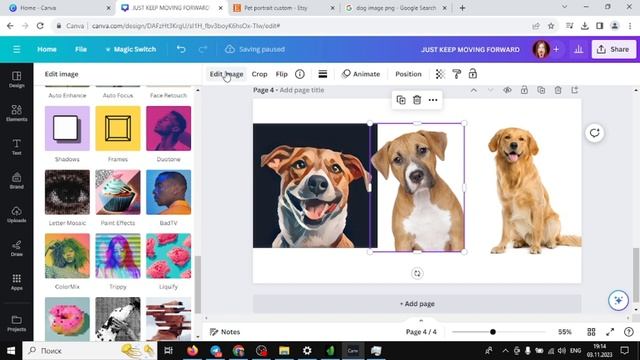The height and width of the screenshot is (360, 640).
Task: Open the Design sidebar panel
Action: (x=17, y=79)
